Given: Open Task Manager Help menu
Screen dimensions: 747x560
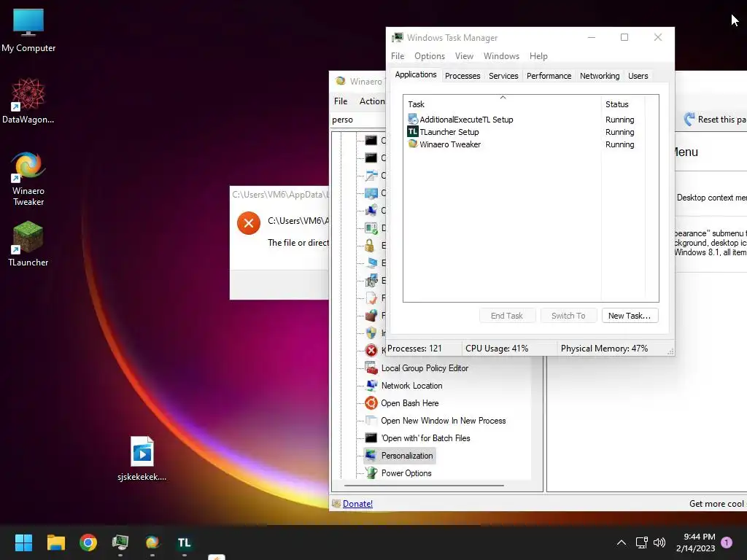Looking at the screenshot, I should point(538,56).
